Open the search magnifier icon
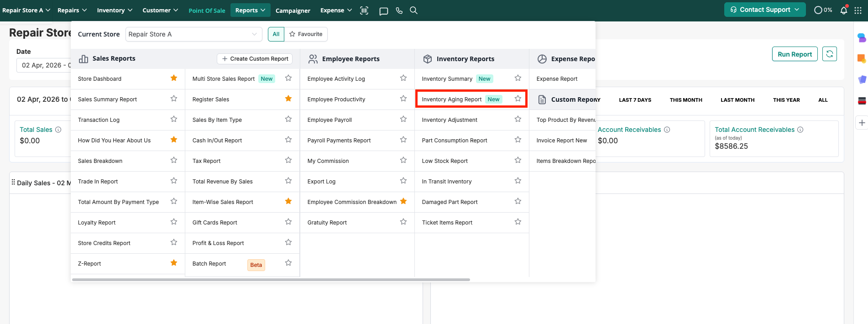 click(x=413, y=10)
